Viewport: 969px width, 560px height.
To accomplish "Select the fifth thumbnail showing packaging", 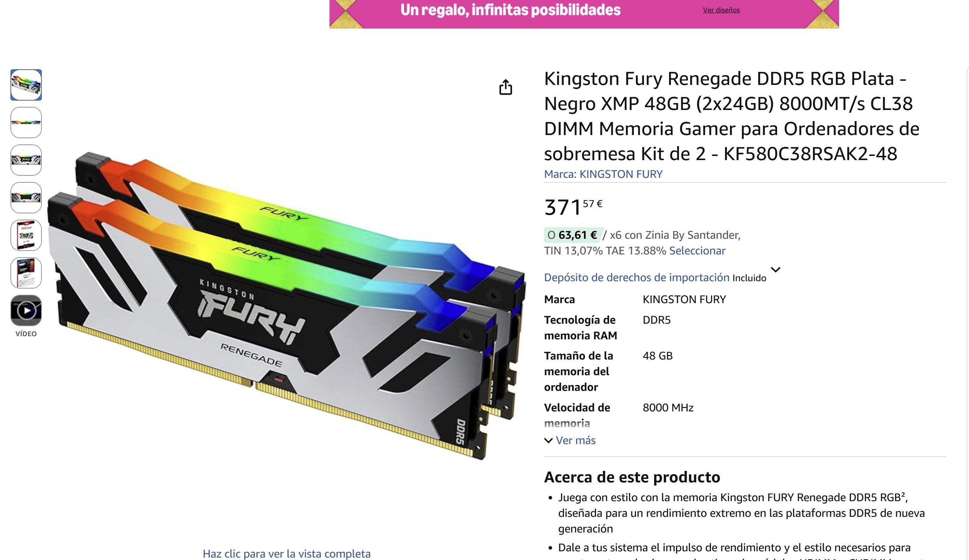I will coord(26,235).
